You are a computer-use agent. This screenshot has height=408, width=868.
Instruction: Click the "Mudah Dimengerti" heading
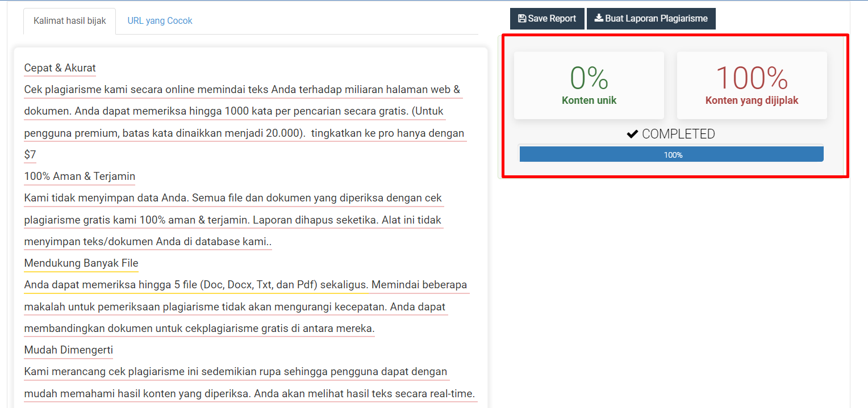pos(68,350)
